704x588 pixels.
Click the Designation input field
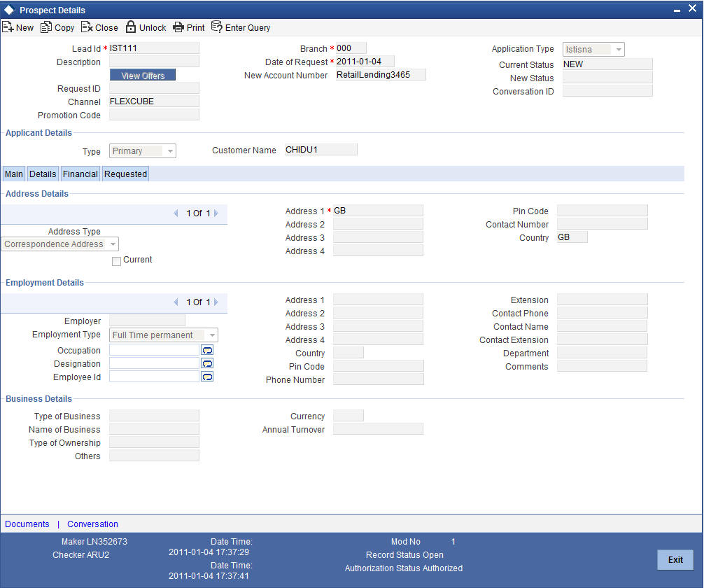click(x=155, y=363)
